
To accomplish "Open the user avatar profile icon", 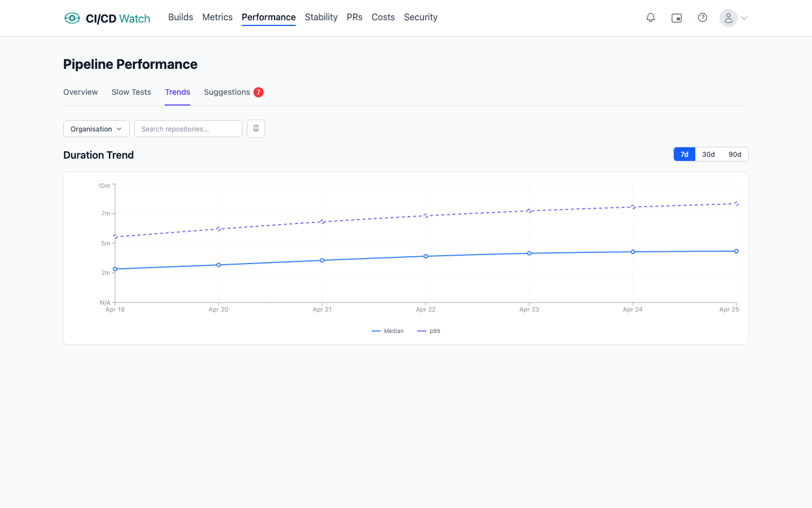I will tap(728, 17).
